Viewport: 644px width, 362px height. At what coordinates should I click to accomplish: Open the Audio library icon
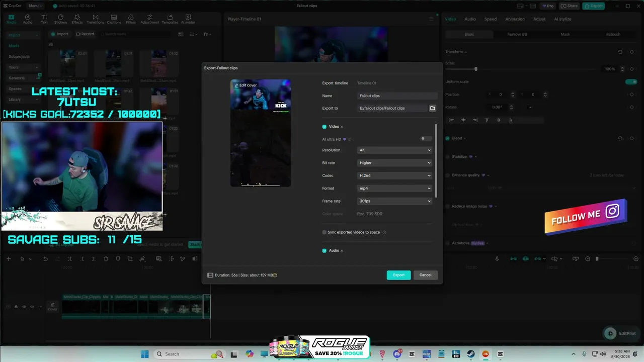pos(28,19)
